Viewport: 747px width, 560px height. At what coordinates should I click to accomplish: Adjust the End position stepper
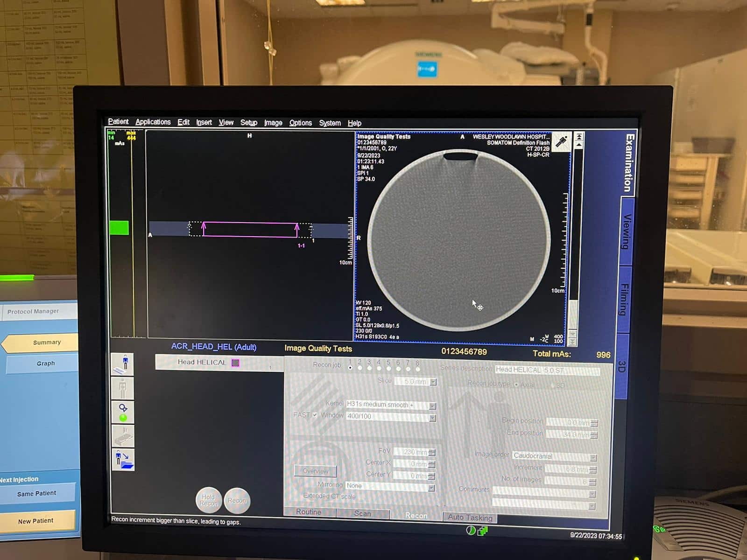point(594,435)
